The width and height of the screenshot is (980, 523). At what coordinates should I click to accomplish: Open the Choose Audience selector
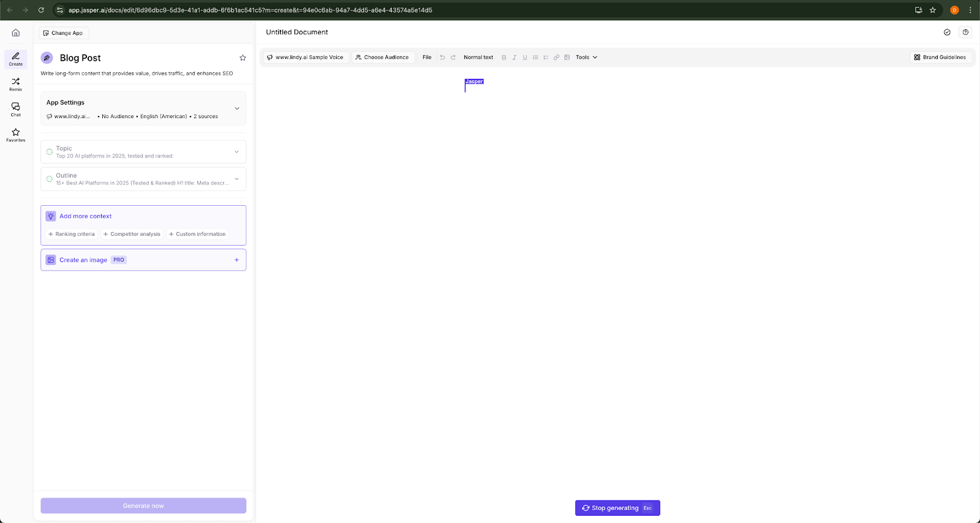382,57
